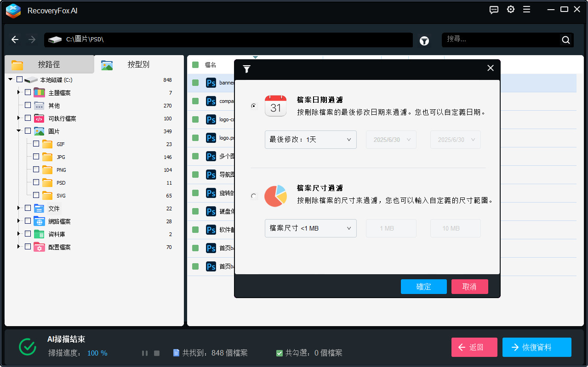Click the 恢復資料 recovery button
Viewport: 588px width, 367px height.
pos(537,347)
